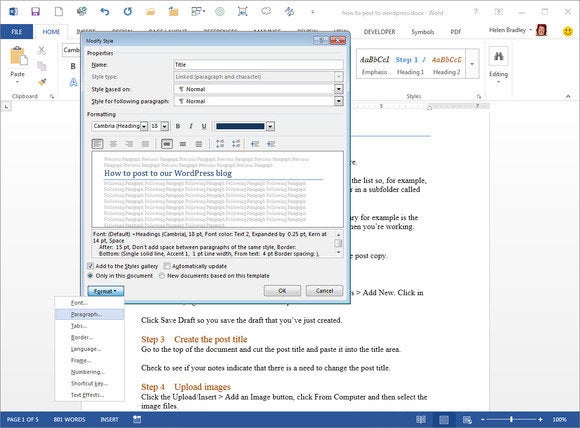Select align left in Modify Style dialog

point(97,144)
